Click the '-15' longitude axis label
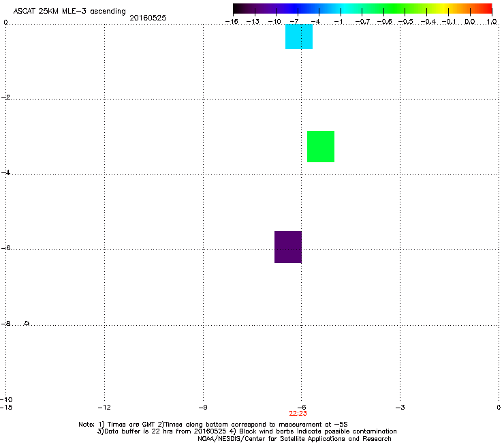The height and width of the screenshot is (443, 504). tap(6, 408)
